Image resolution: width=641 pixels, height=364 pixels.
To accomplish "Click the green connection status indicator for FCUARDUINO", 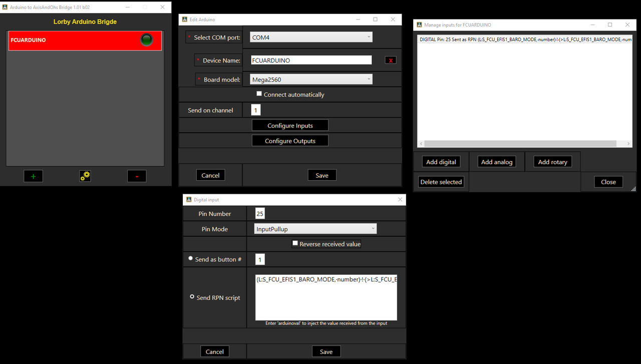I will coord(147,40).
